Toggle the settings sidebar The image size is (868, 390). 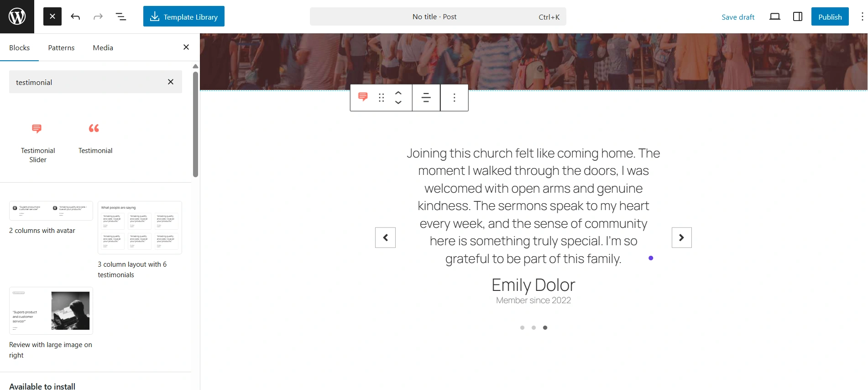(798, 16)
